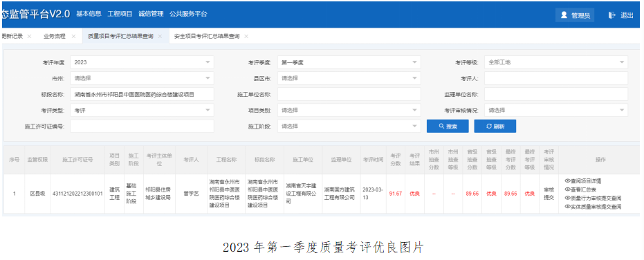Screen dimensions: 644x260
Task: Click the 考评分数 column header
Action: 396,160
